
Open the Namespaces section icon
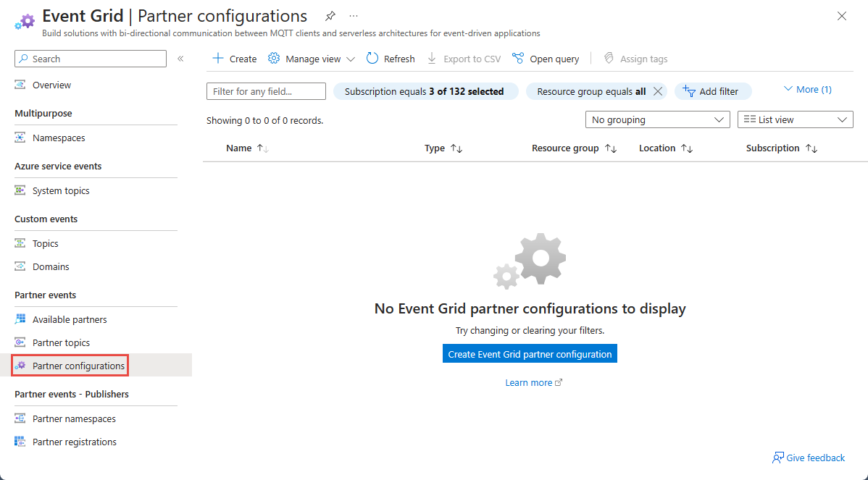(20, 138)
